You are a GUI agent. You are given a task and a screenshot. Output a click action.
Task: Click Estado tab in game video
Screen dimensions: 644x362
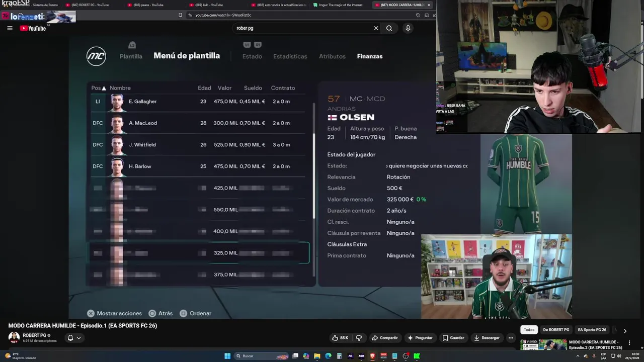(x=252, y=56)
